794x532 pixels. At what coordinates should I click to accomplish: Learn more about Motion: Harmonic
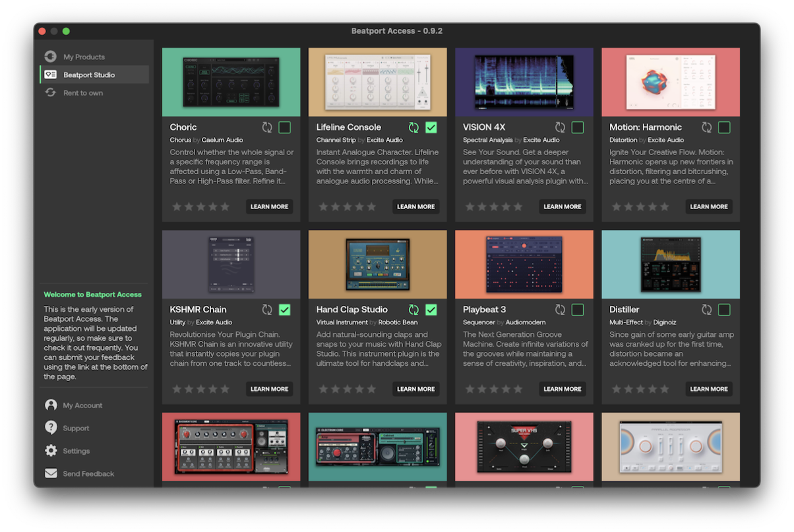(x=709, y=206)
